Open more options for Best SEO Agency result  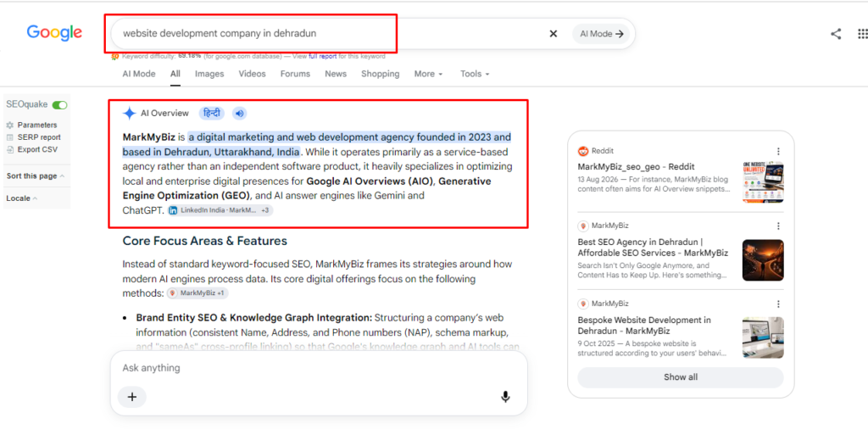pos(778,226)
